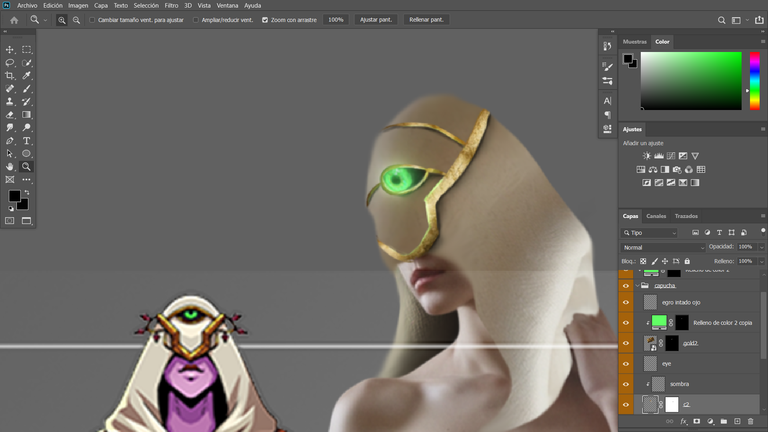Add a Levels adjustment
Viewport: 768px width, 432px height.
[659, 156]
